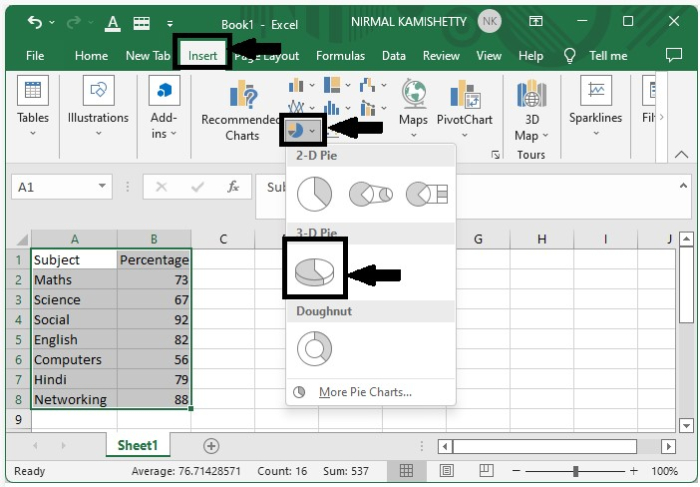Switch to Normal view icon

coord(406,470)
